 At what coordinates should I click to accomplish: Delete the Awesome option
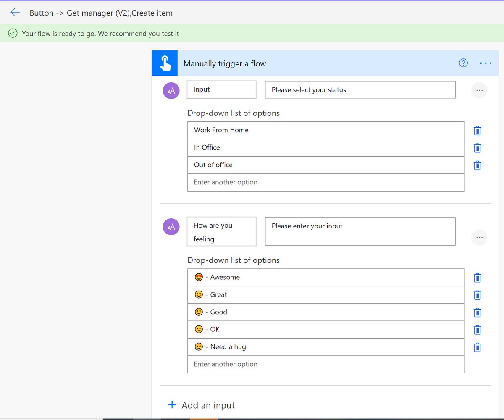(x=477, y=278)
